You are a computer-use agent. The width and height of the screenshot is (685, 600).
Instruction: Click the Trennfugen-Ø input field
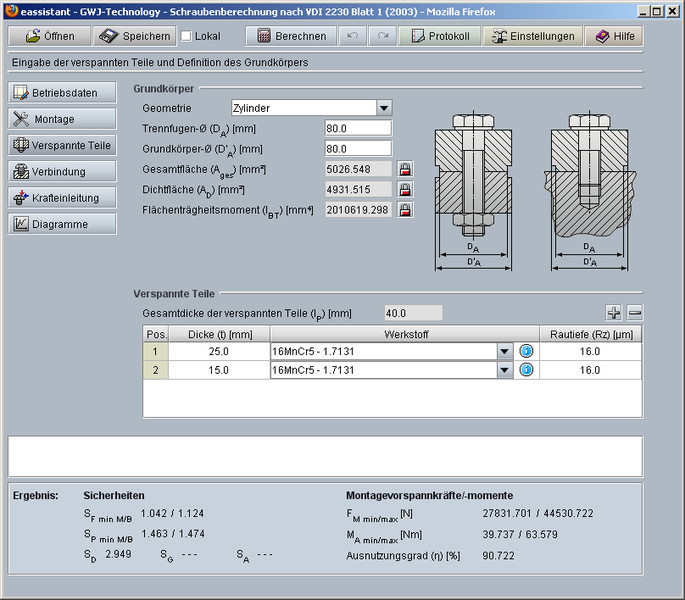(x=358, y=128)
